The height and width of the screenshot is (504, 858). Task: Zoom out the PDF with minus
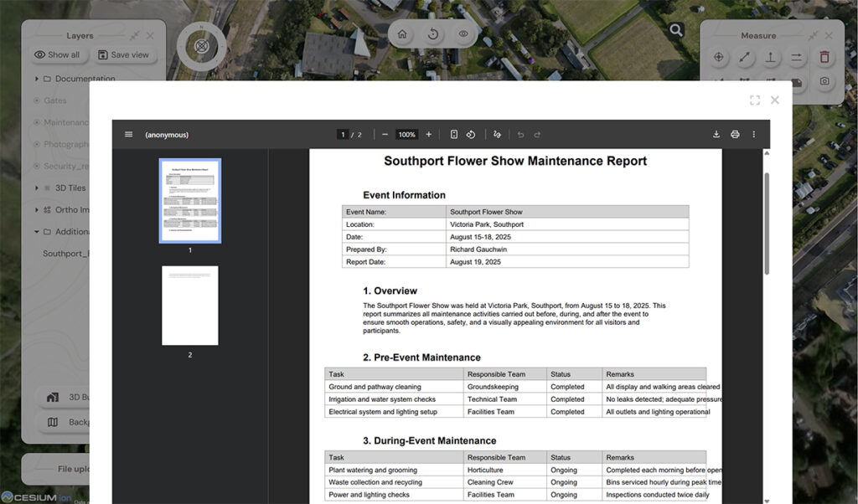point(385,134)
